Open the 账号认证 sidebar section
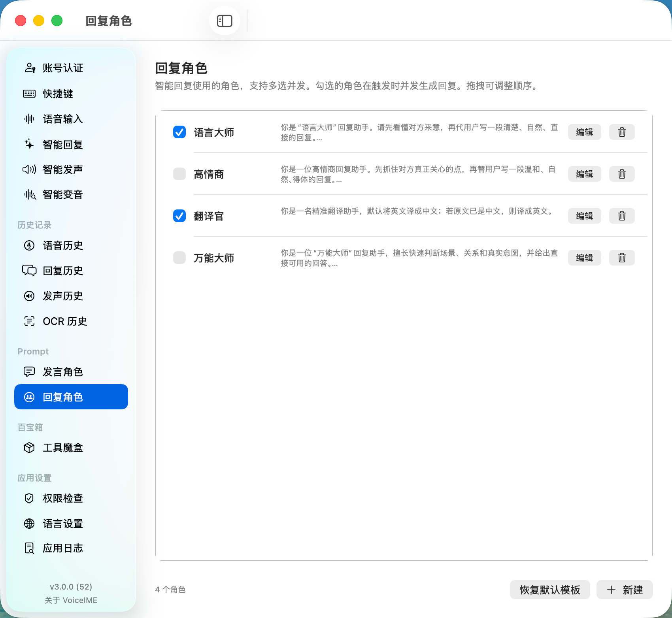Viewport: 672px width, 618px height. point(71,68)
